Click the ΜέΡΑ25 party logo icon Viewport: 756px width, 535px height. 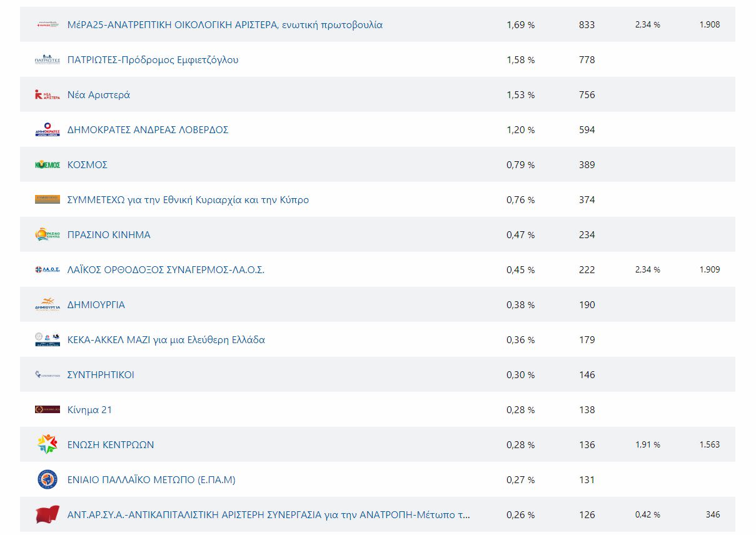tap(48, 25)
